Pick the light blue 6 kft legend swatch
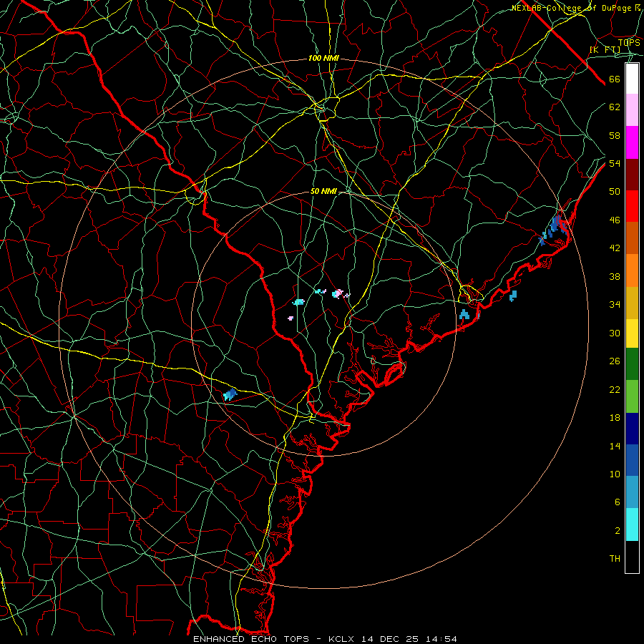644x644 pixels. [632, 492]
